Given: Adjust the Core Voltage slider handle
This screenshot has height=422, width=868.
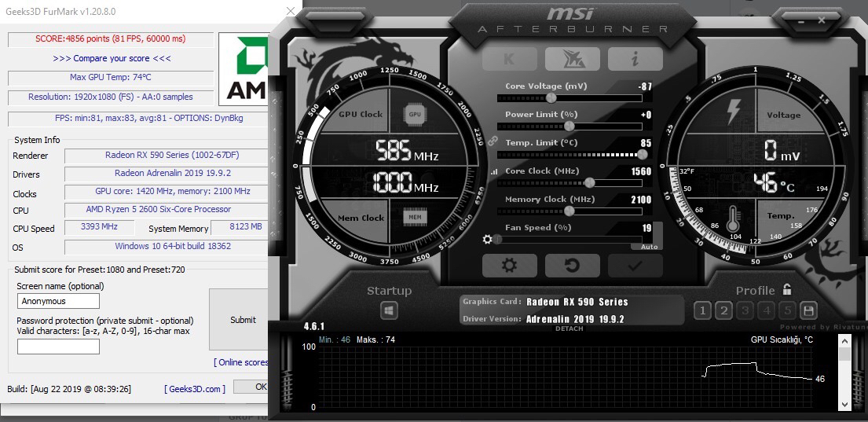Looking at the screenshot, I should pyautogui.click(x=551, y=98).
